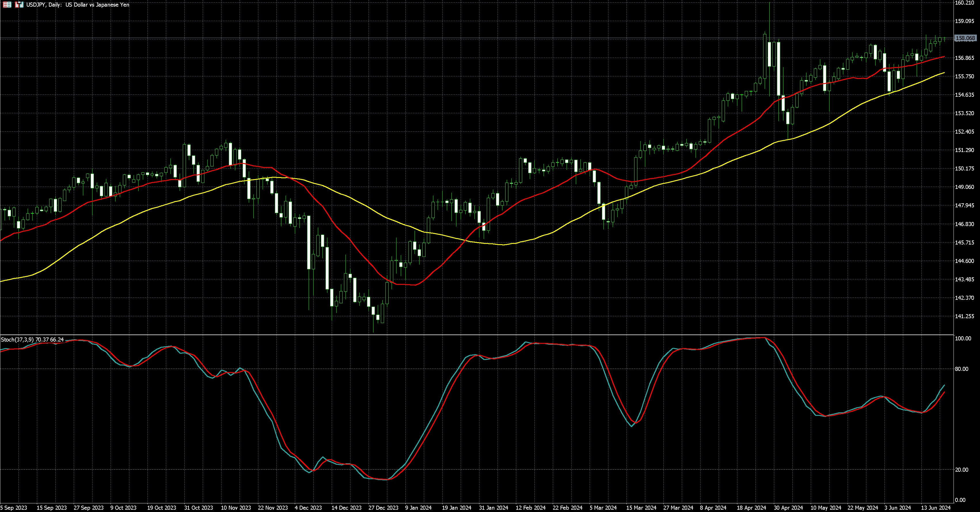Click the 160.210 price scale label
Viewport: 980px width, 512px height.
(x=964, y=3)
